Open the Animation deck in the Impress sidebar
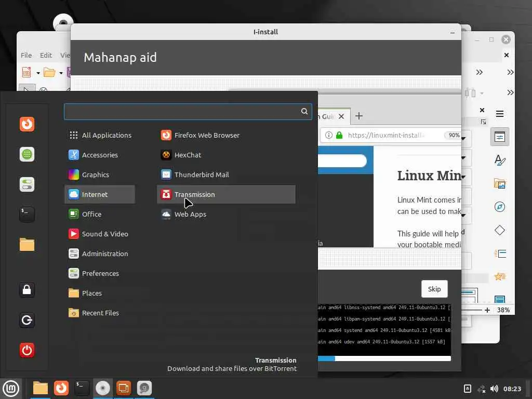532x399 pixels. [500, 276]
